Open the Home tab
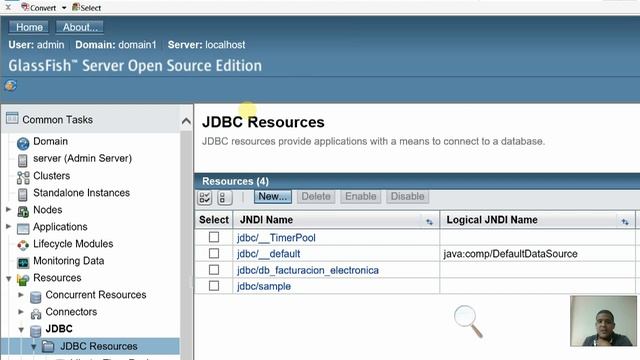Image resolution: width=640 pixels, height=360 pixels. coord(29,27)
